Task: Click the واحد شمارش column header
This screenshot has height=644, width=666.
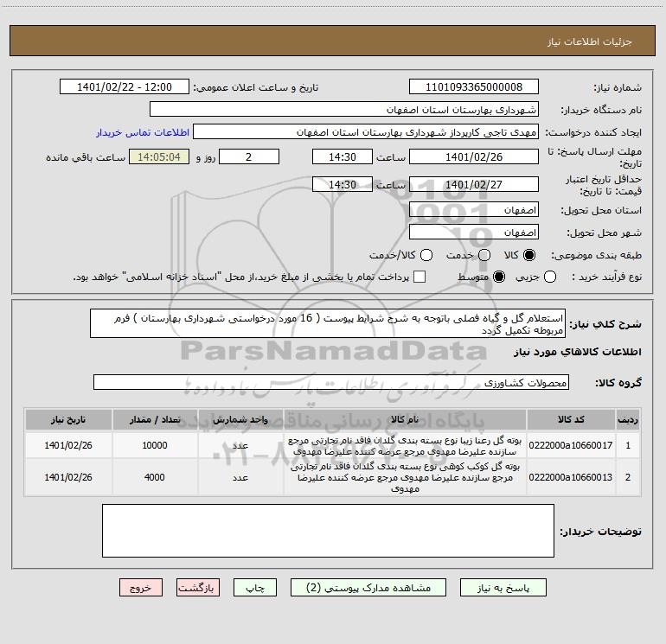Action: click(240, 420)
